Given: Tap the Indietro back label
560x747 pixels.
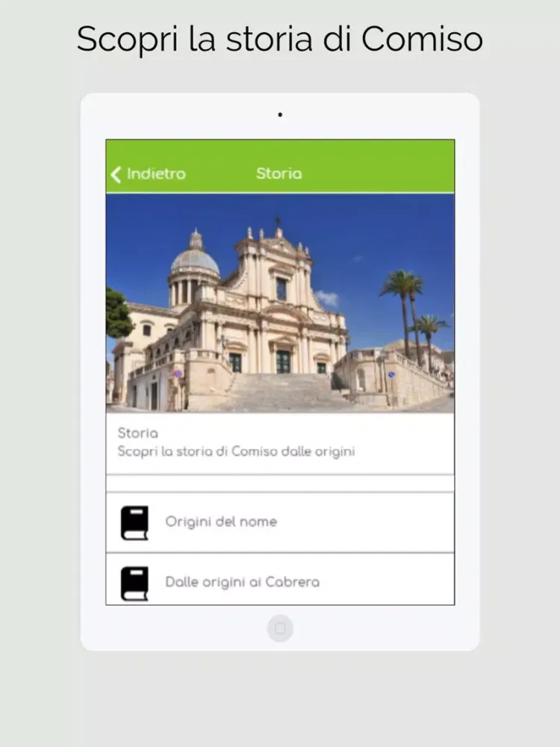Looking at the screenshot, I should pos(155,174).
